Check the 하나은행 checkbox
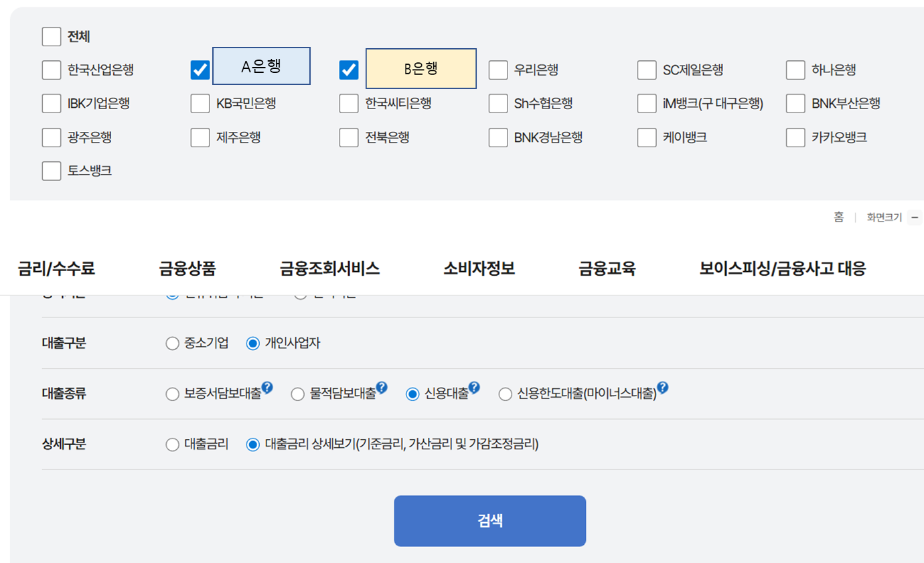The width and height of the screenshot is (924, 563). click(x=795, y=70)
